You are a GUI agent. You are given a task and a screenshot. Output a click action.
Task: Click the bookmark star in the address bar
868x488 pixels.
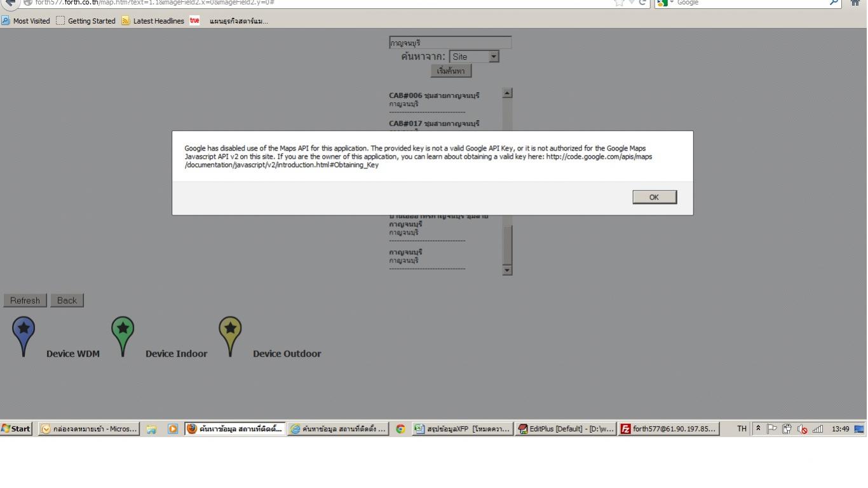(x=619, y=3)
